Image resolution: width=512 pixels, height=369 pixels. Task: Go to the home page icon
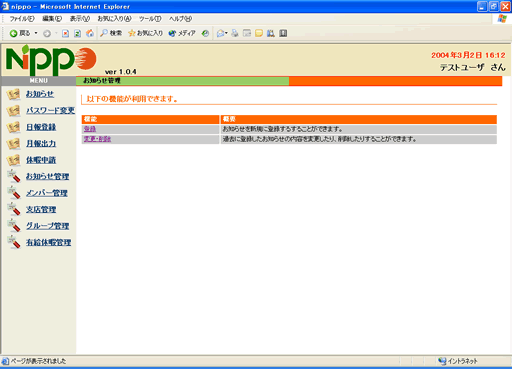click(x=90, y=33)
